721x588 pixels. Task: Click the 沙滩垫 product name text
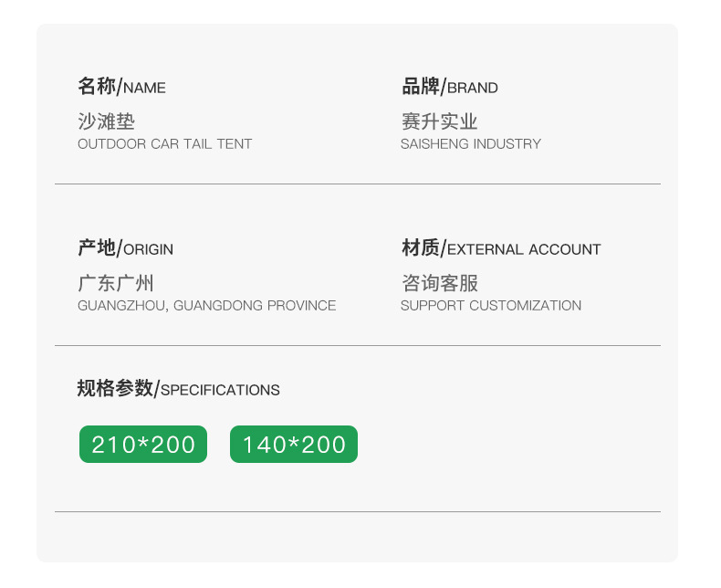[x=106, y=121]
